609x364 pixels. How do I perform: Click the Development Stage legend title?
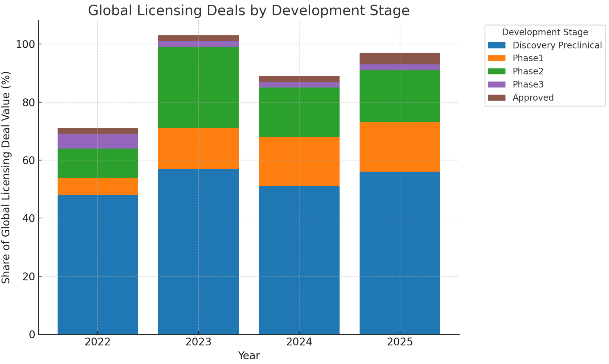click(x=545, y=32)
